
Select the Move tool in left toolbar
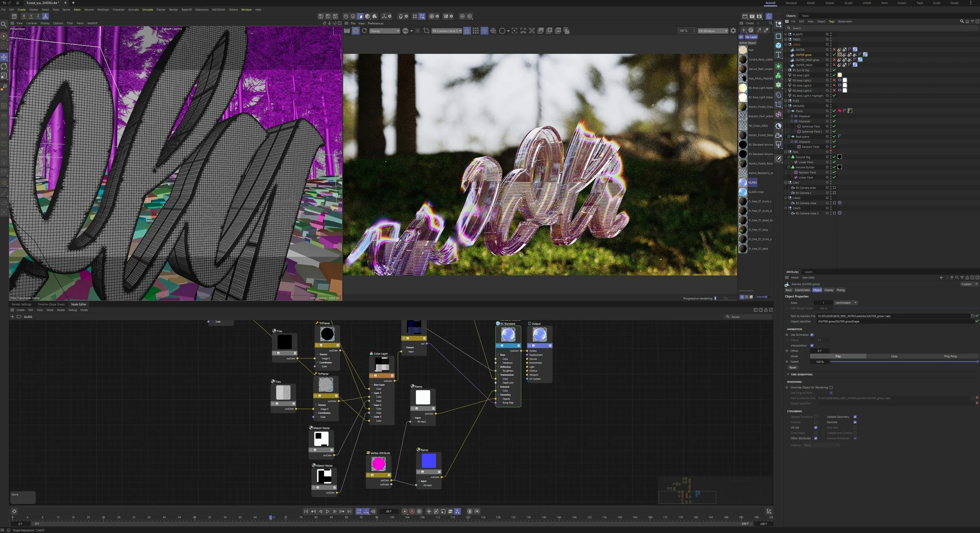tap(4, 57)
